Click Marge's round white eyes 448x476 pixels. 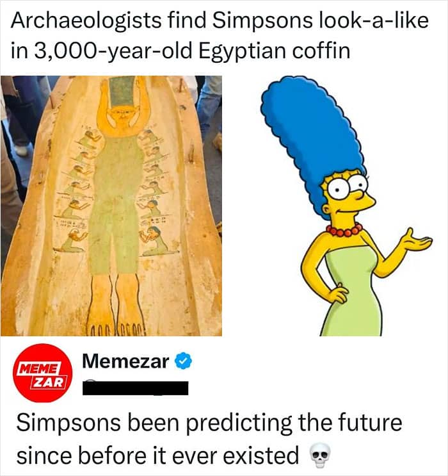click(x=349, y=186)
